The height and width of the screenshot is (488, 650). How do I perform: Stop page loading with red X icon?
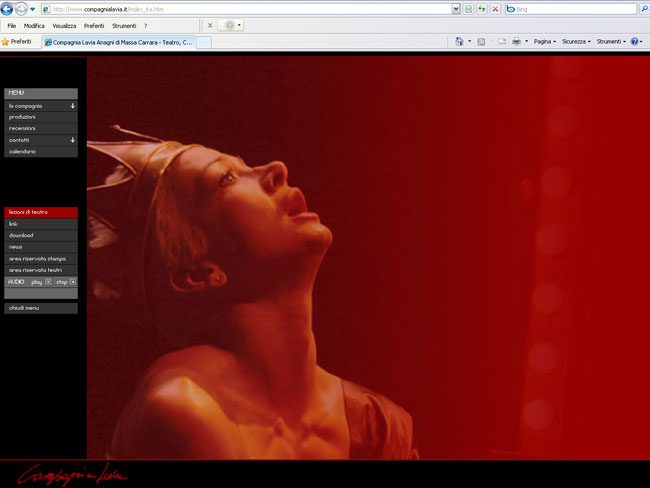point(495,9)
